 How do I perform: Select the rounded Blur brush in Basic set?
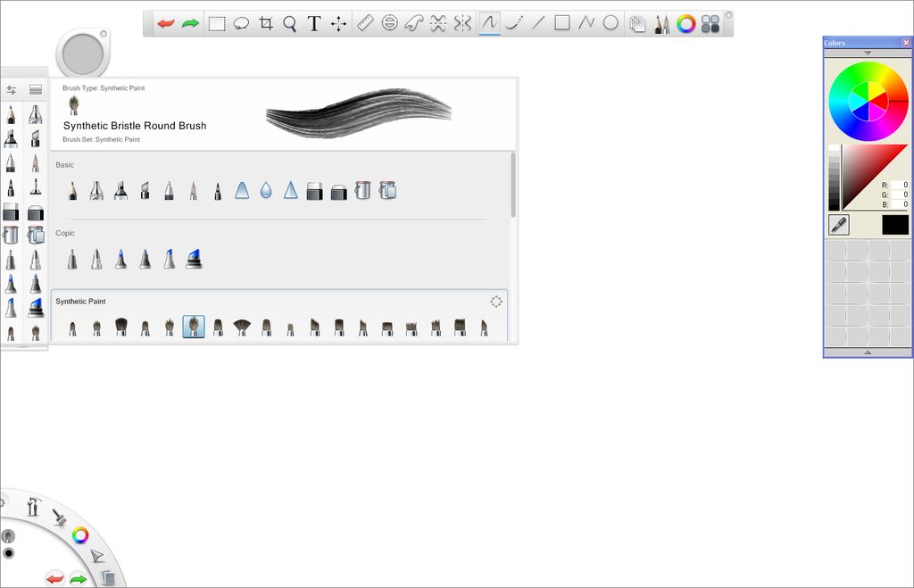pyautogui.click(x=242, y=191)
